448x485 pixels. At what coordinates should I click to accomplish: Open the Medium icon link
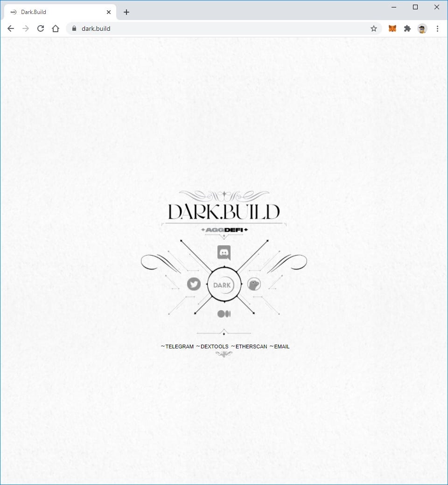[224, 314]
